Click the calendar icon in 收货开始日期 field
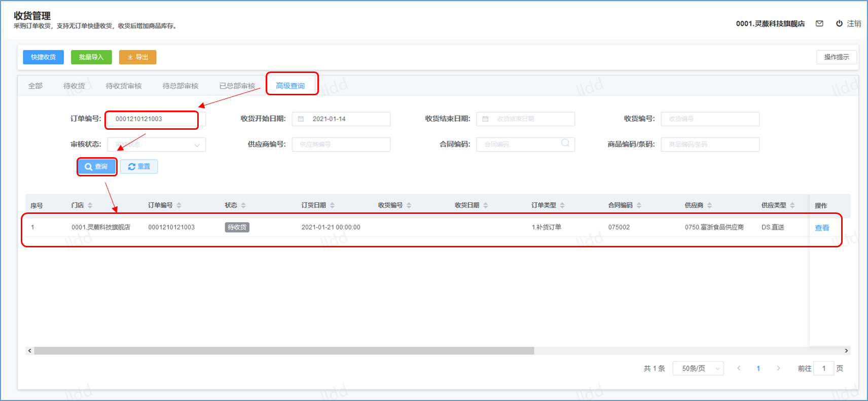The image size is (868, 401). click(301, 119)
